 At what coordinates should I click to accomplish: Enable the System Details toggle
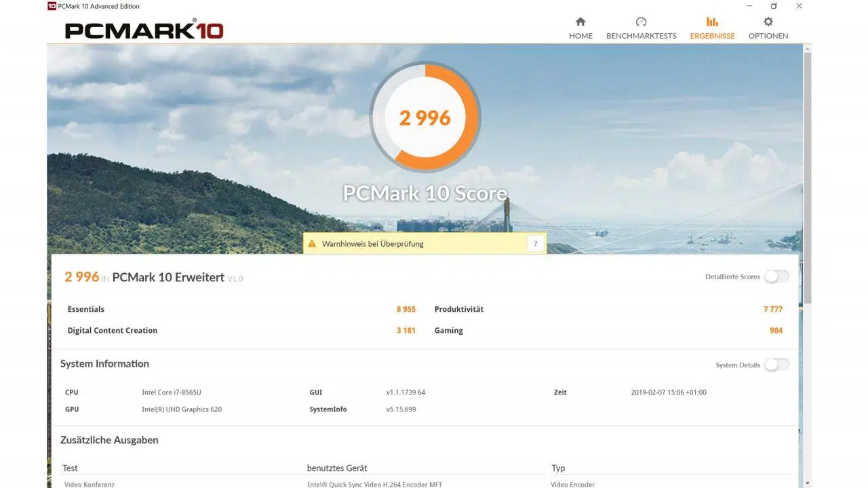point(776,365)
